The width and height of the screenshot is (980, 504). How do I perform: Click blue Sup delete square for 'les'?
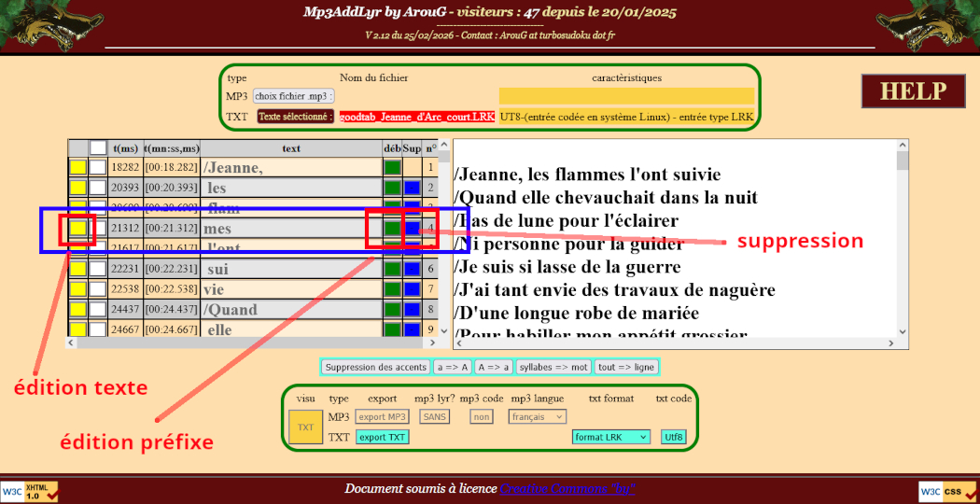(x=412, y=188)
